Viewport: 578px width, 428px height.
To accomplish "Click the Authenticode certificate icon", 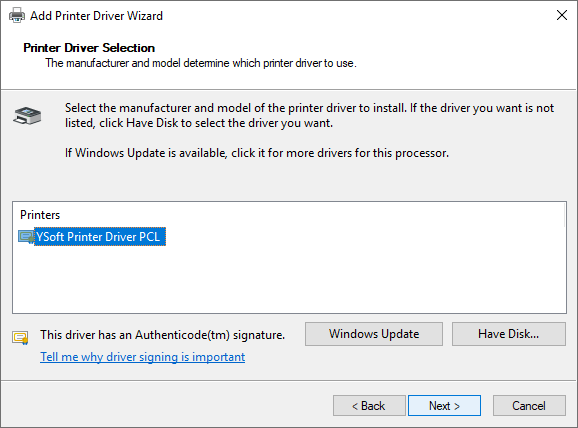I will (20, 337).
